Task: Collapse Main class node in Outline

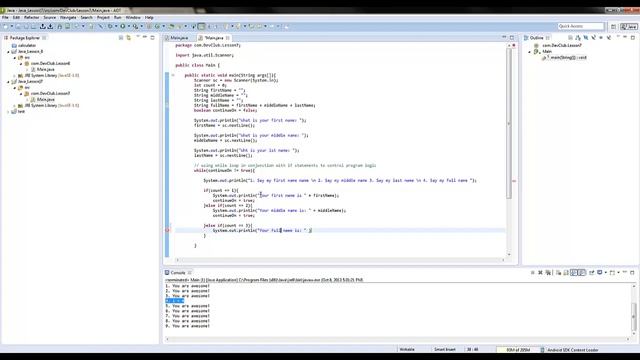Action: [530, 52]
